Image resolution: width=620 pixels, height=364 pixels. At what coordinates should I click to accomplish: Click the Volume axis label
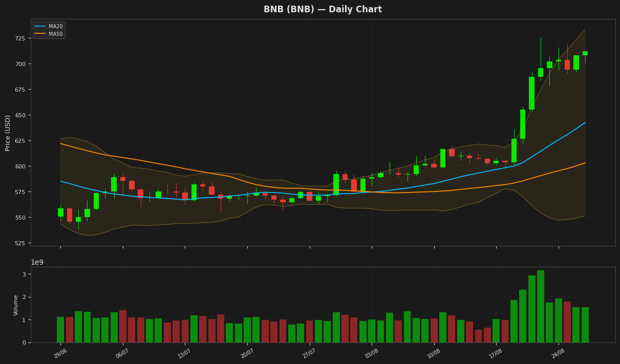[16, 305]
